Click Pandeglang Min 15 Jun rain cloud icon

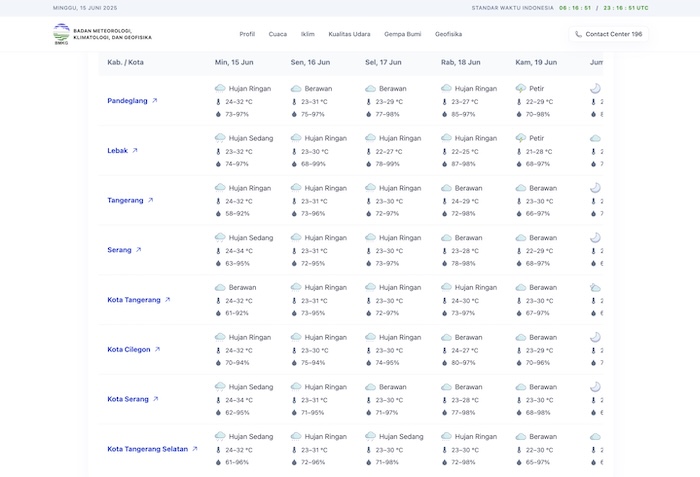tap(220, 88)
